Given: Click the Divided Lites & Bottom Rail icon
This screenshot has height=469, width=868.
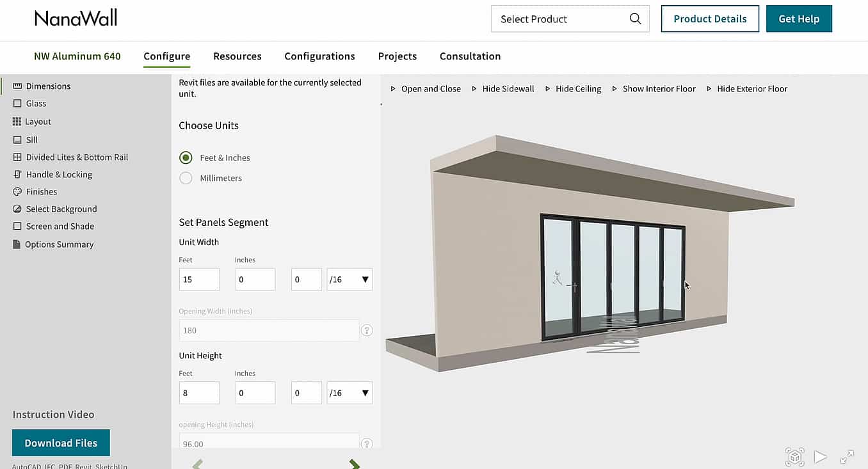Looking at the screenshot, I should point(17,157).
